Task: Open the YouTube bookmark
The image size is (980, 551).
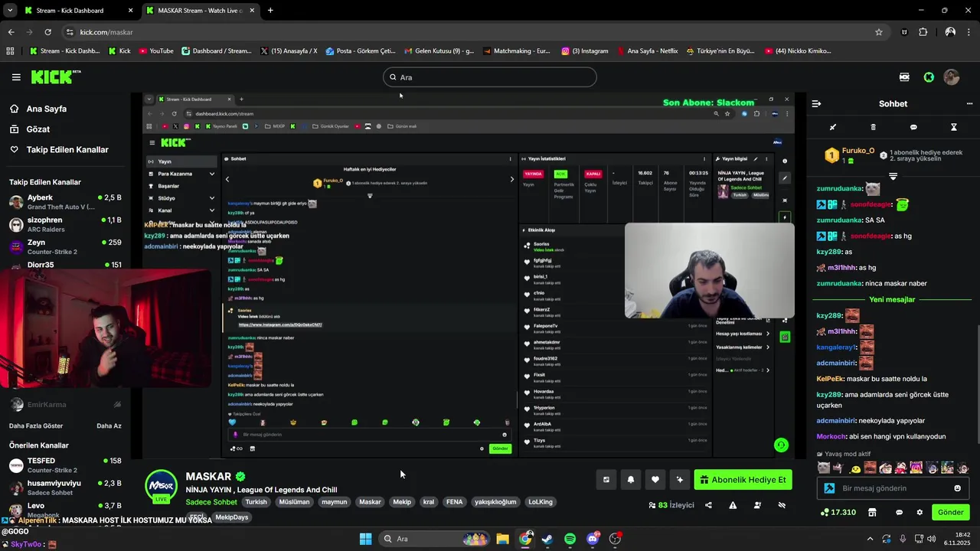Action: [156, 51]
